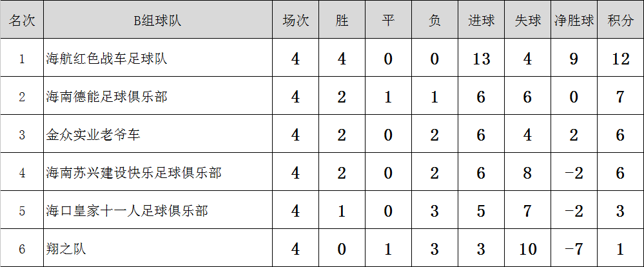Image resolution: width=644 pixels, height=267 pixels.
Task: Click the 平 header cell
Action: point(388,20)
